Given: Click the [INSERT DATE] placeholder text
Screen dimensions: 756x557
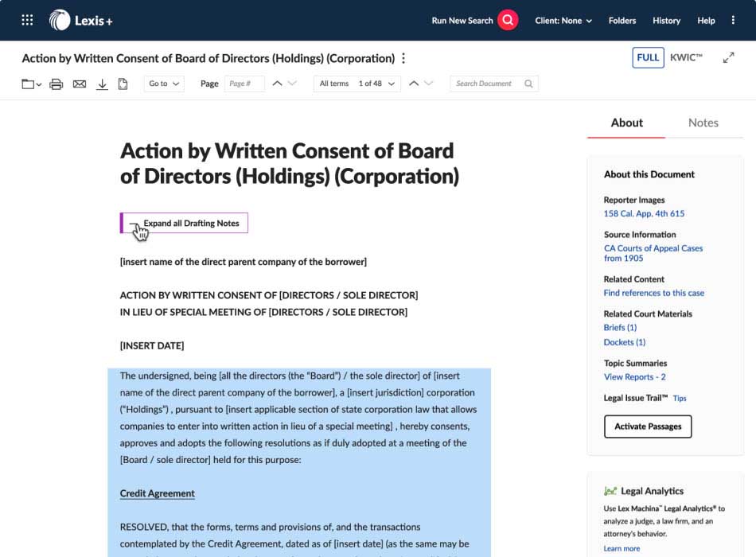Looking at the screenshot, I should coord(152,346).
